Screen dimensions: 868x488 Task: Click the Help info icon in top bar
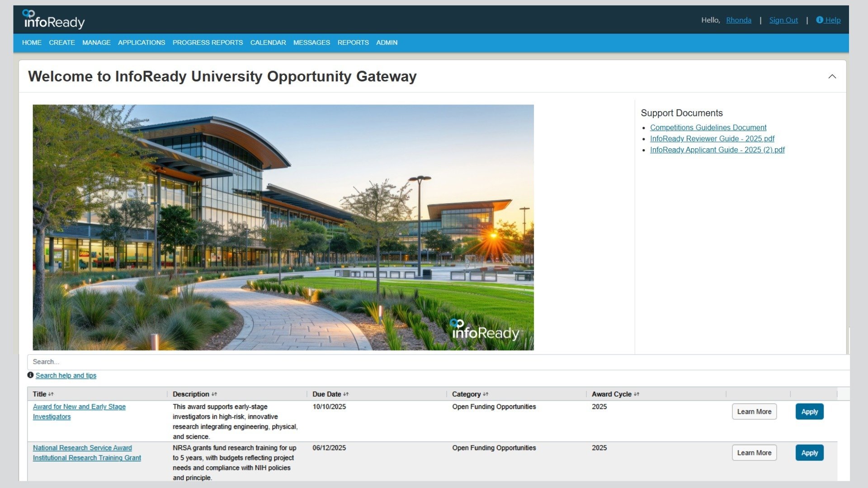tap(820, 20)
